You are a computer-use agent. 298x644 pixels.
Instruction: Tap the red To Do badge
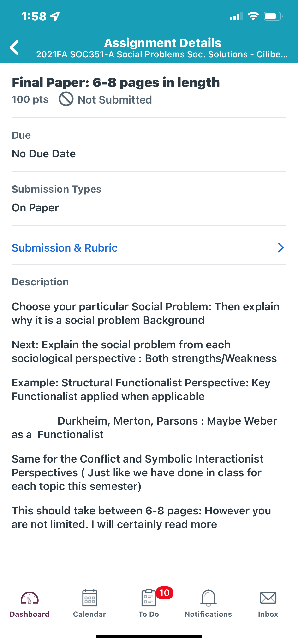tap(164, 593)
